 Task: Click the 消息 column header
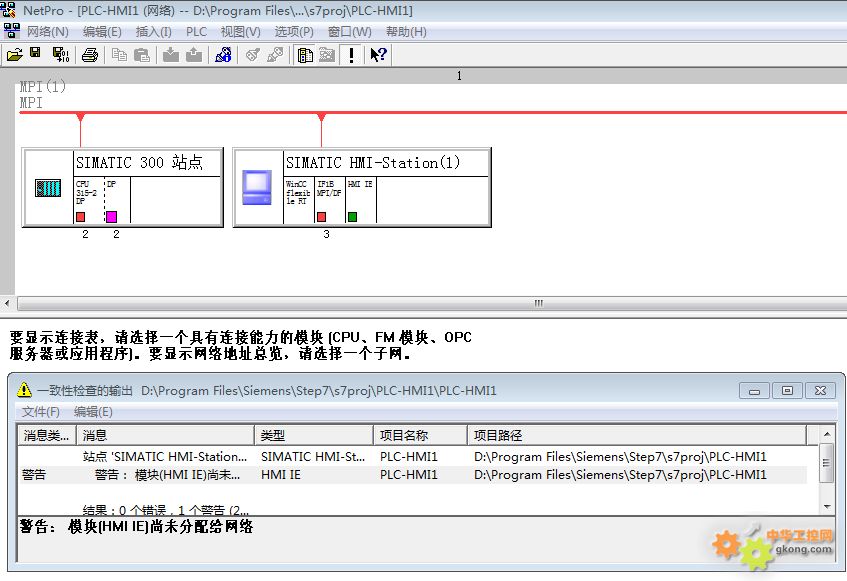(165, 435)
